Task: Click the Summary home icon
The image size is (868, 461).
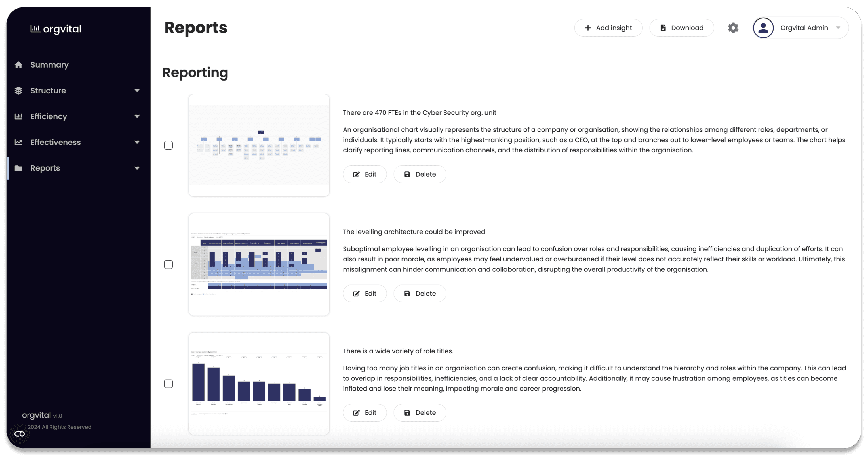Action: click(18, 65)
